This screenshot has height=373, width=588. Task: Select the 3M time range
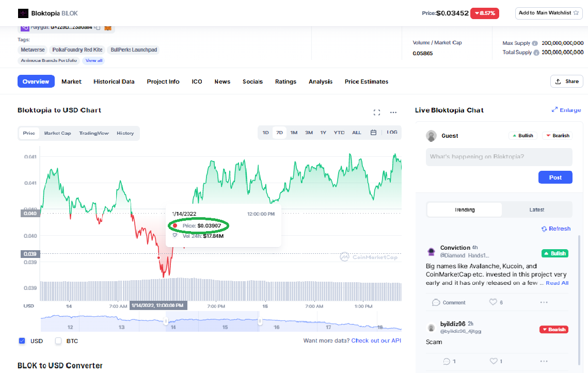click(x=309, y=133)
